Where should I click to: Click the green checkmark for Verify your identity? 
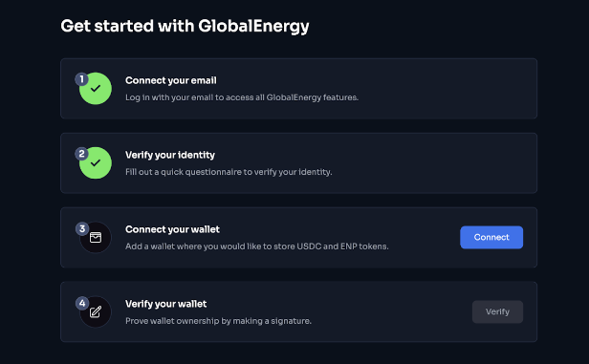pyautogui.click(x=96, y=162)
